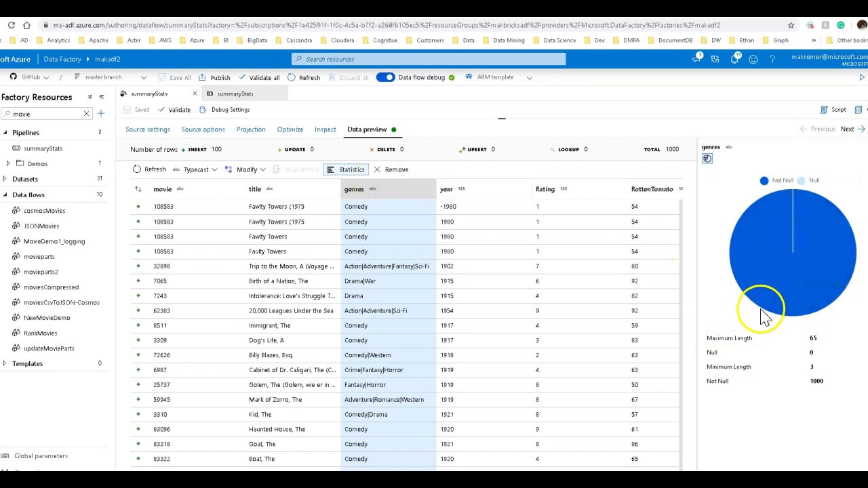Collapse the Factory Resources panel
868x488 pixels.
(102, 97)
